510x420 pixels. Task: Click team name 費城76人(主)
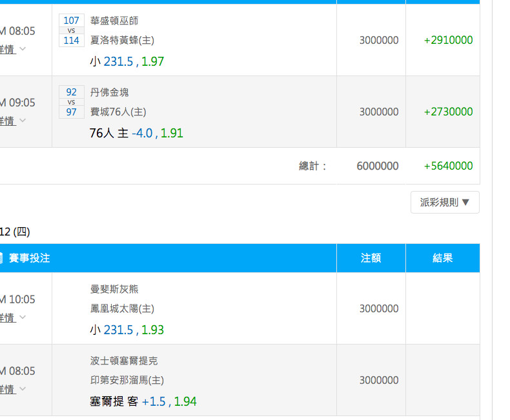pyautogui.click(x=118, y=112)
